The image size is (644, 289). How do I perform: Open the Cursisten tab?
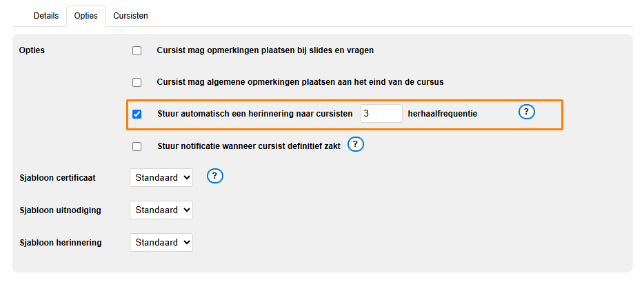click(131, 15)
